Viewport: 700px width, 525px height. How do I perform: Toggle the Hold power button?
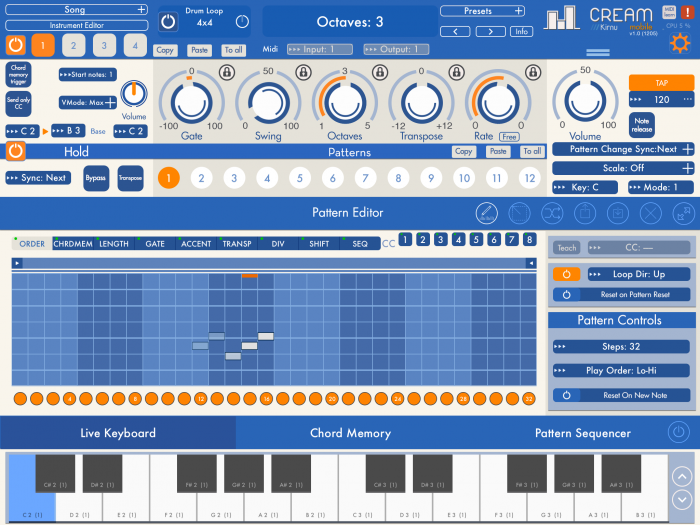point(15,151)
